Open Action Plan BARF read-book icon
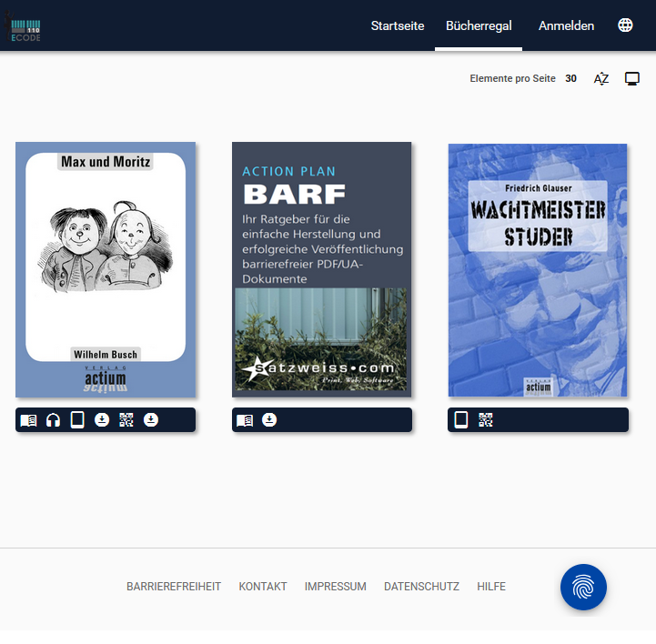The image size is (656, 644). tap(245, 420)
